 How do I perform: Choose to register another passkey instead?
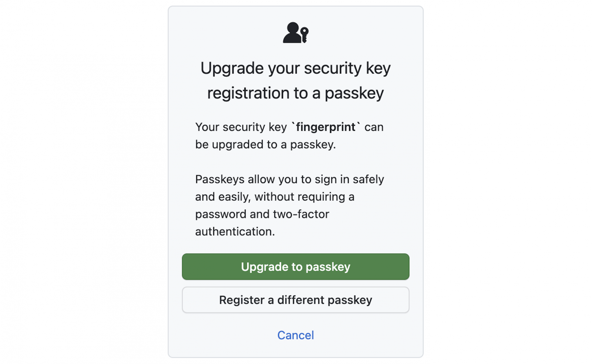pos(295,300)
